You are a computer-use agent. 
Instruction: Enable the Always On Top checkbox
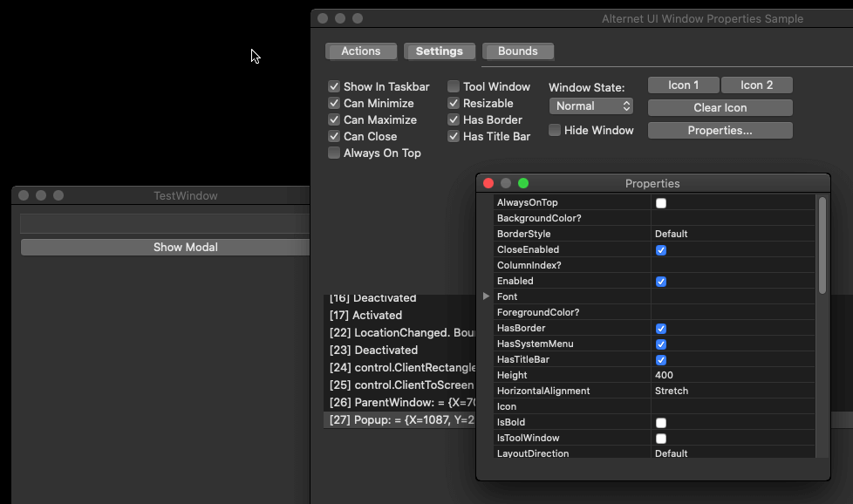[333, 153]
